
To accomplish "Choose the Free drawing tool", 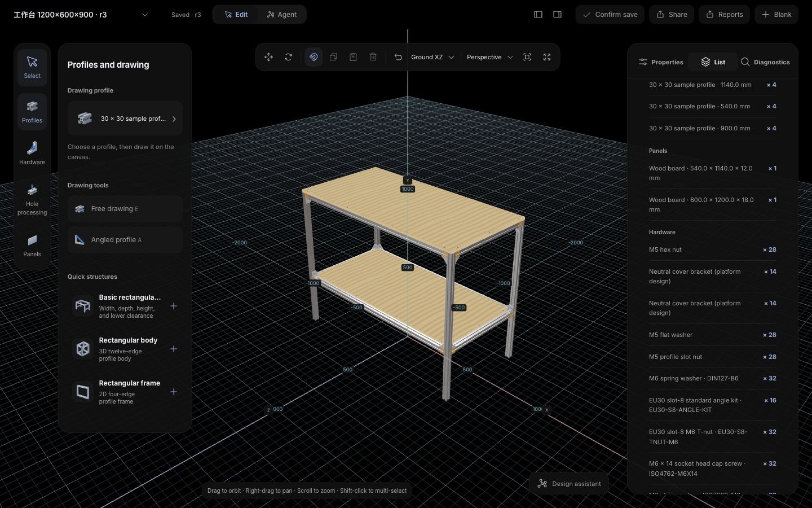I will pos(125,209).
